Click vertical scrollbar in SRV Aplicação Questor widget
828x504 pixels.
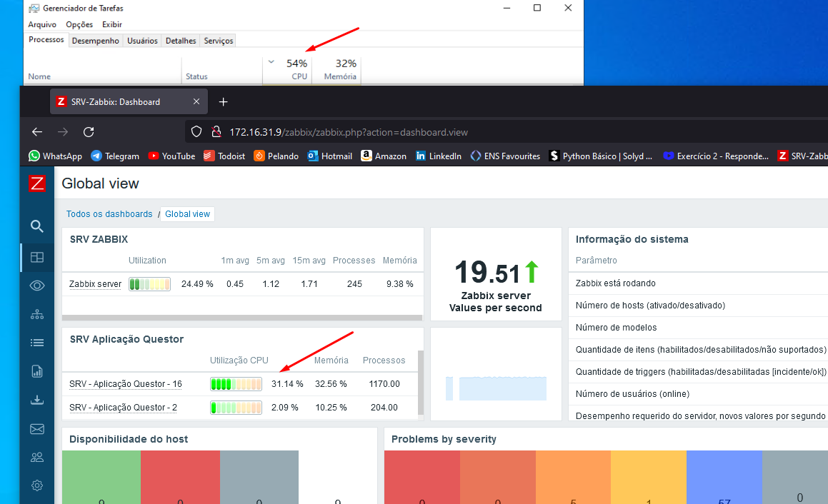pyautogui.click(x=421, y=382)
